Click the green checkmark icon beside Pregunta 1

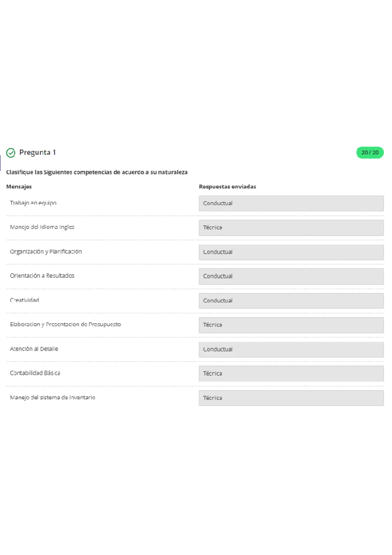coord(11,153)
